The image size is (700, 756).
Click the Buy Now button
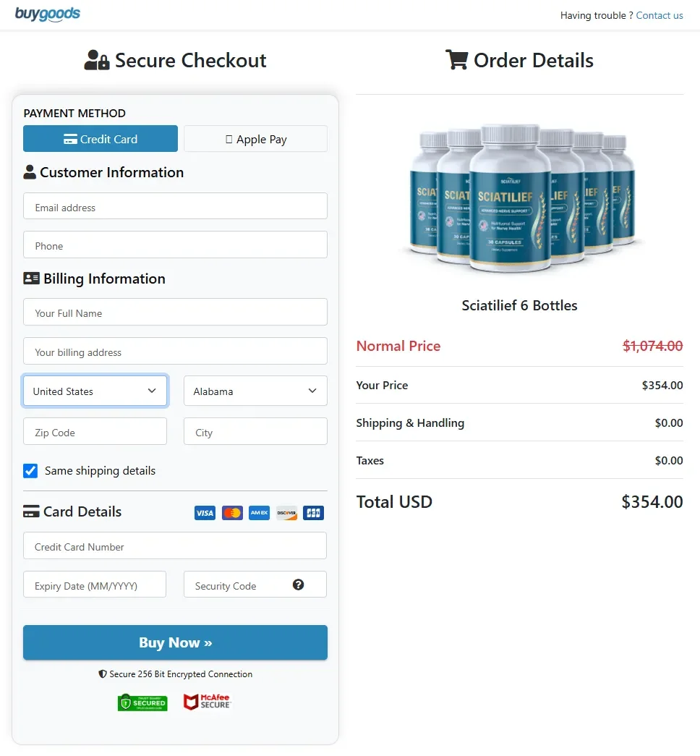click(174, 642)
